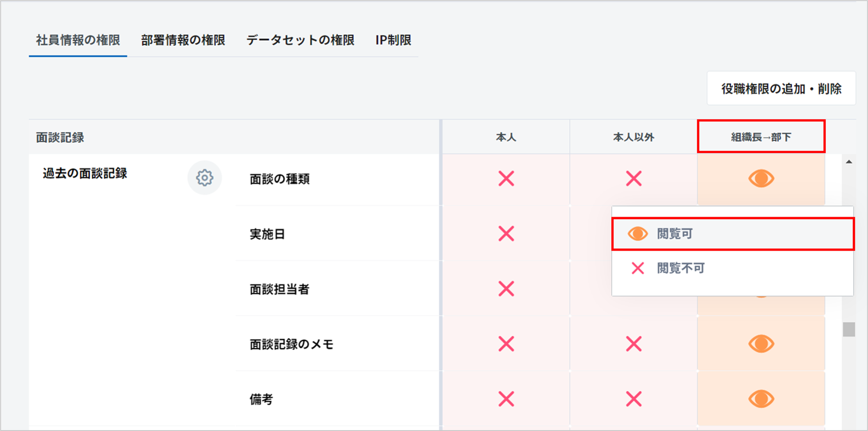Click 本人以外 X icon for 面談記録のメモ
Viewport: 868px width, 431px height.
(634, 344)
